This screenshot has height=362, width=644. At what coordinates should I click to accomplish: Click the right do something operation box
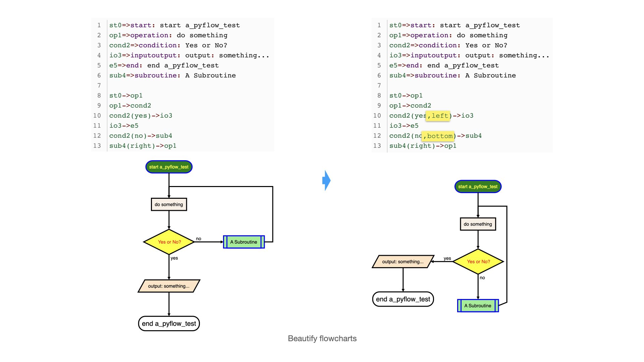tap(478, 224)
